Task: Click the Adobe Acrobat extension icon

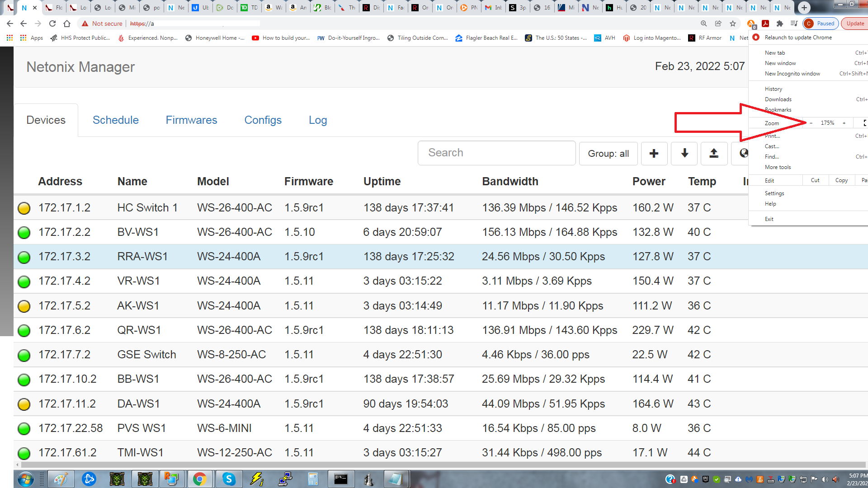Action: [x=765, y=23]
